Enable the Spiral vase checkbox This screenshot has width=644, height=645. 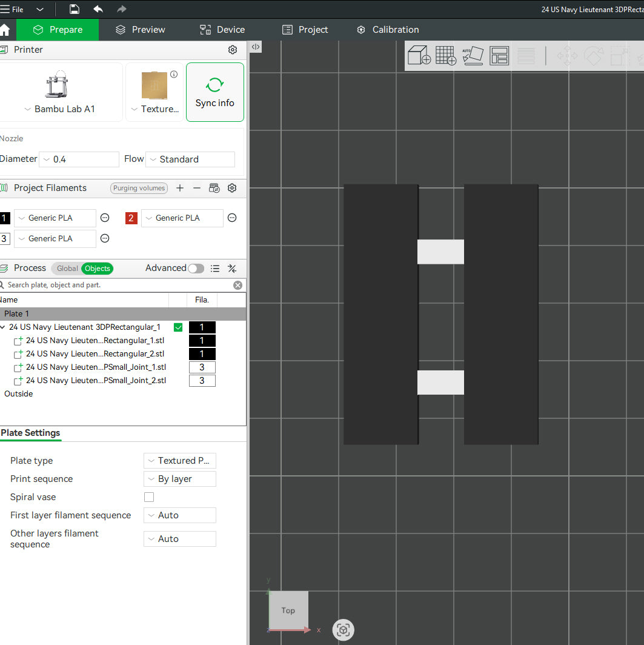click(x=149, y=497)
